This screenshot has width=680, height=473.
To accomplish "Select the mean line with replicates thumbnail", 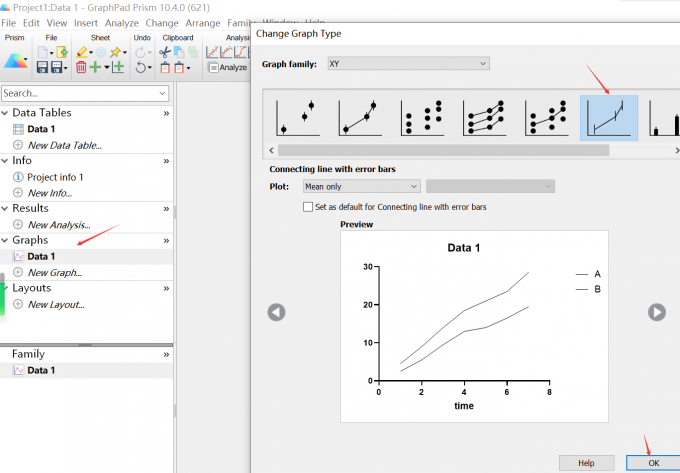I will [x=546, y=117].
